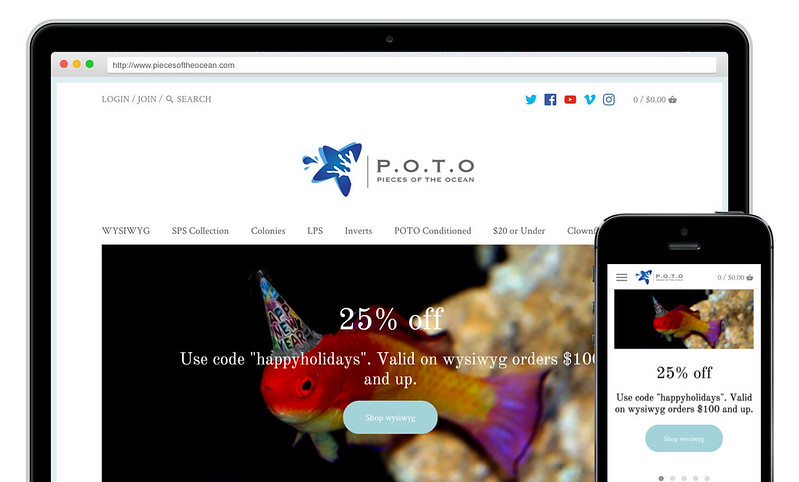The image size is (799, 482).
Task: Select the last carousel dot on phone
Action: 707,478
